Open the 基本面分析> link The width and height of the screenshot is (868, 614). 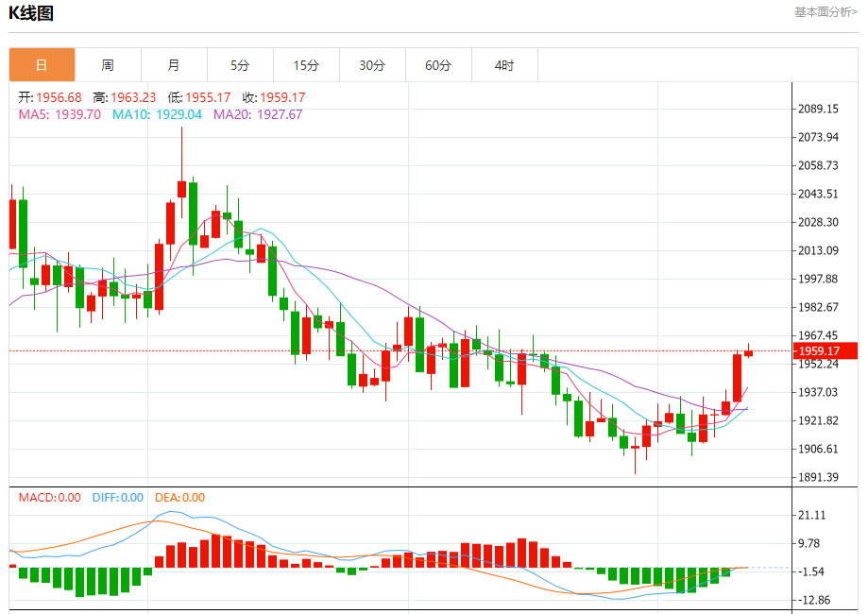[825, 12]
